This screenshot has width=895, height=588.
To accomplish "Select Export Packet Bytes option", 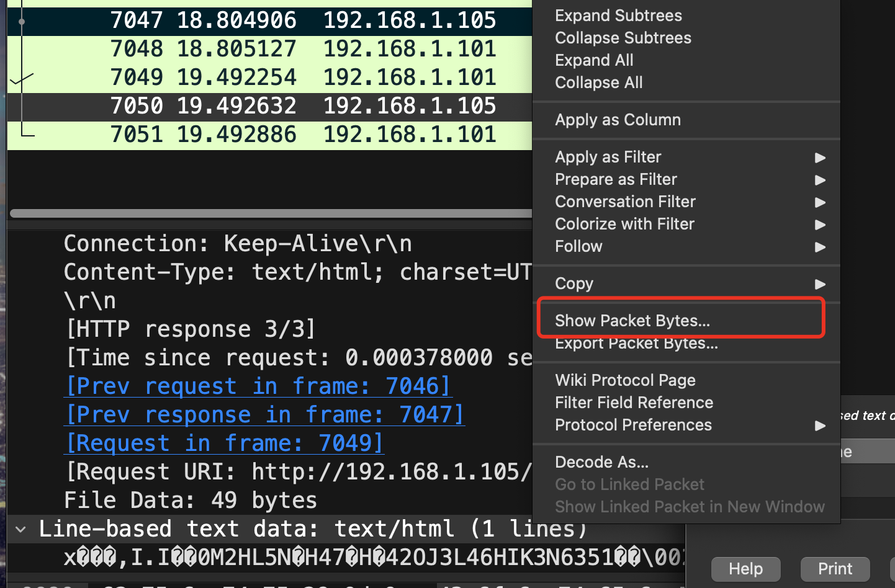I will 636,344.
